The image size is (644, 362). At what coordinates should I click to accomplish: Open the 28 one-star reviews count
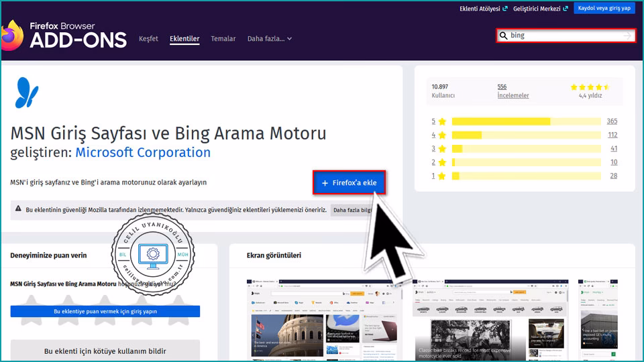(x=614, y=176)
